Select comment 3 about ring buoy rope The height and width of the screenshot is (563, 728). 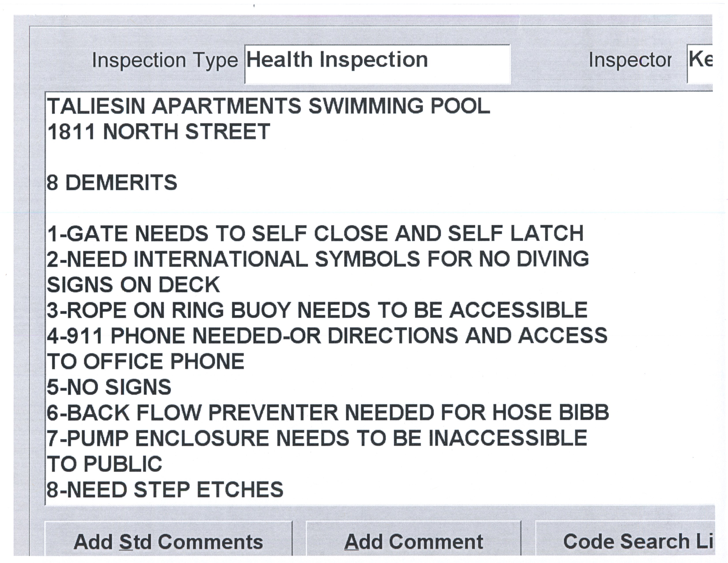click(x=317, y=310)
